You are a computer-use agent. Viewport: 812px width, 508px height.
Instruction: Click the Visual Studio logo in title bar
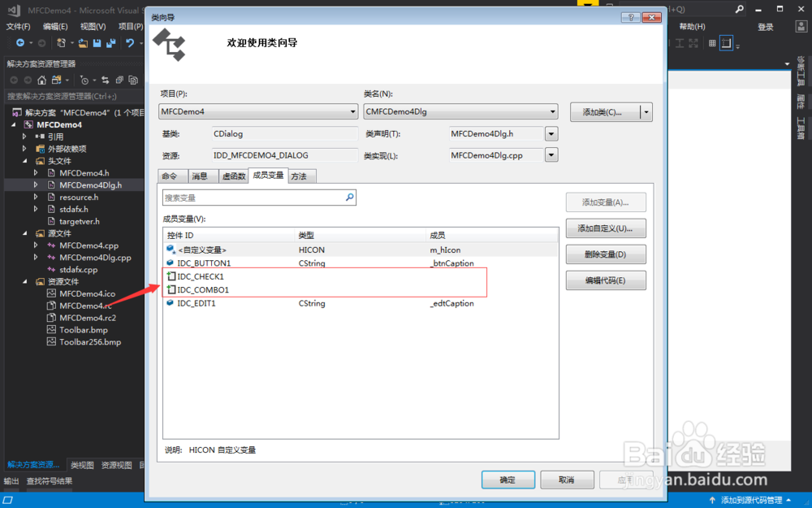[x=14, y=10]
